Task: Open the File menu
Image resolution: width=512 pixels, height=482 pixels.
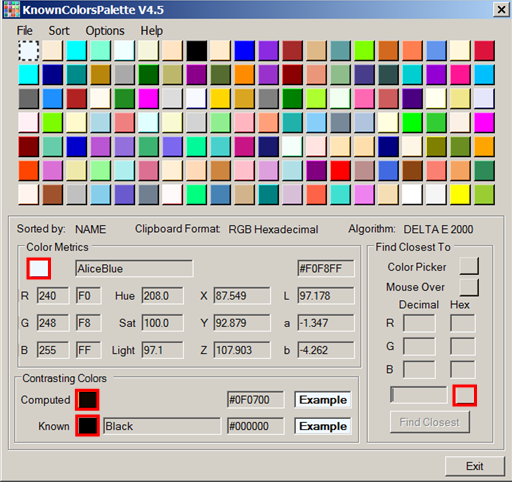Action: click(25, 31)
